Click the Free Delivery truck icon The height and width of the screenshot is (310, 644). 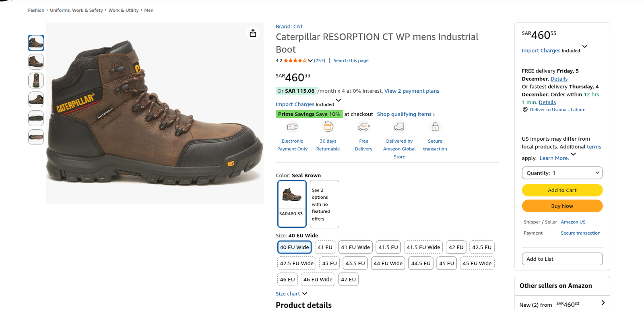tap(363, 127)
